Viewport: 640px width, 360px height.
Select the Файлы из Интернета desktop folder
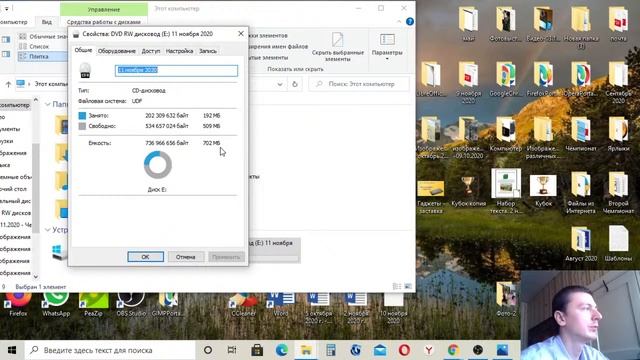(581, 193)
